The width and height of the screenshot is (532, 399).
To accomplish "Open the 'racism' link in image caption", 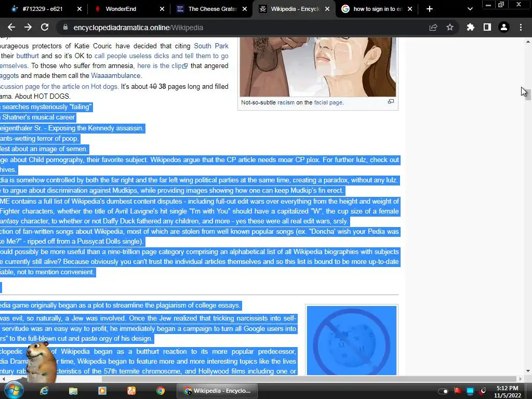I will click(286, 102).
